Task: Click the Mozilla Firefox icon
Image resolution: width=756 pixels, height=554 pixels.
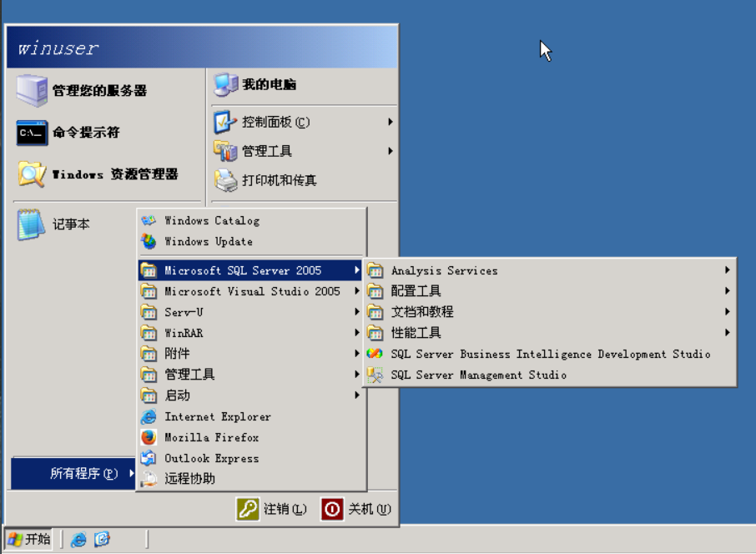Action: tap(149, 437)
